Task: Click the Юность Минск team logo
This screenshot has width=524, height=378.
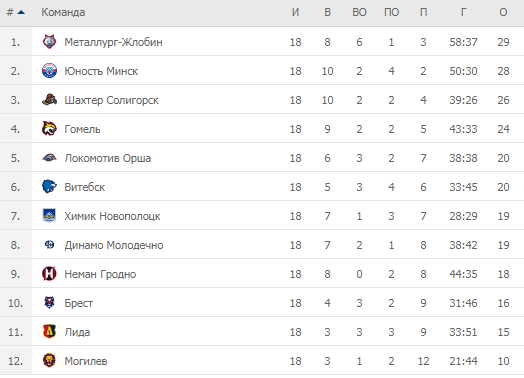Action: pyautogui.click(x=49, y=71)
